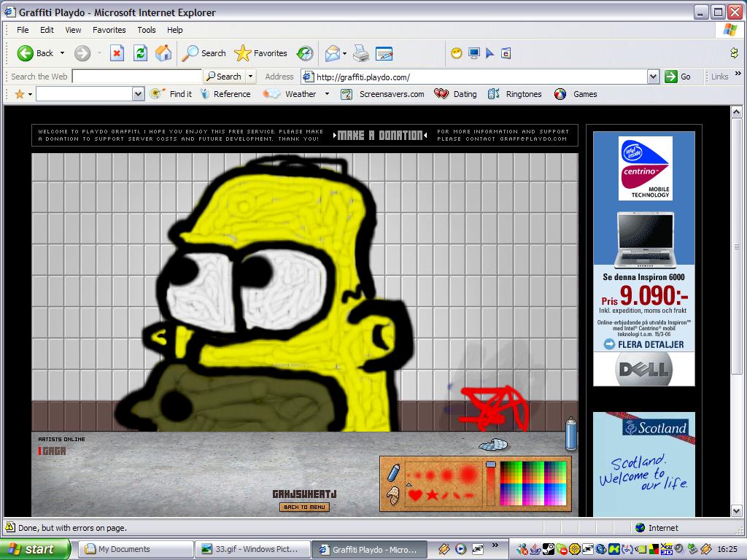Open the Favorites star panel
The height and width of the screenshot is (560, 747).
point(260,53)
